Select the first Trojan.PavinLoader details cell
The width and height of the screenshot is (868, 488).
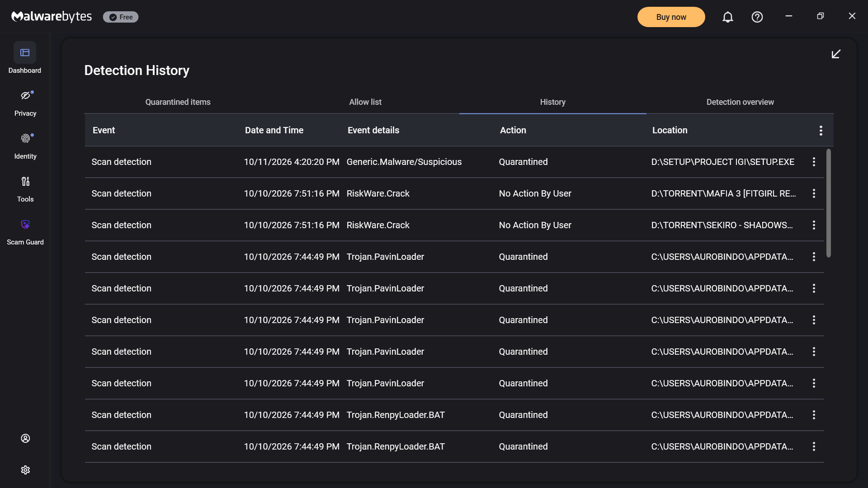pos(385,257)
